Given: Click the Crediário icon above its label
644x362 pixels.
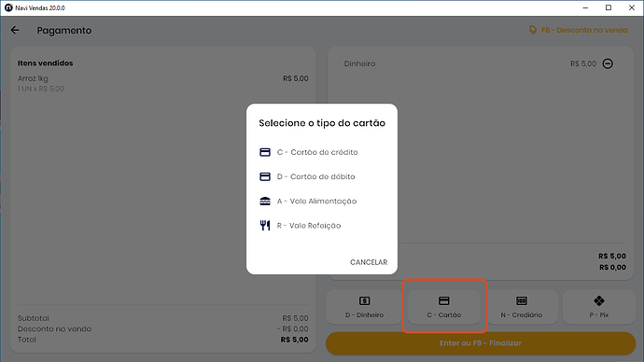Looking at the screenshot, I should pos(522,300).
